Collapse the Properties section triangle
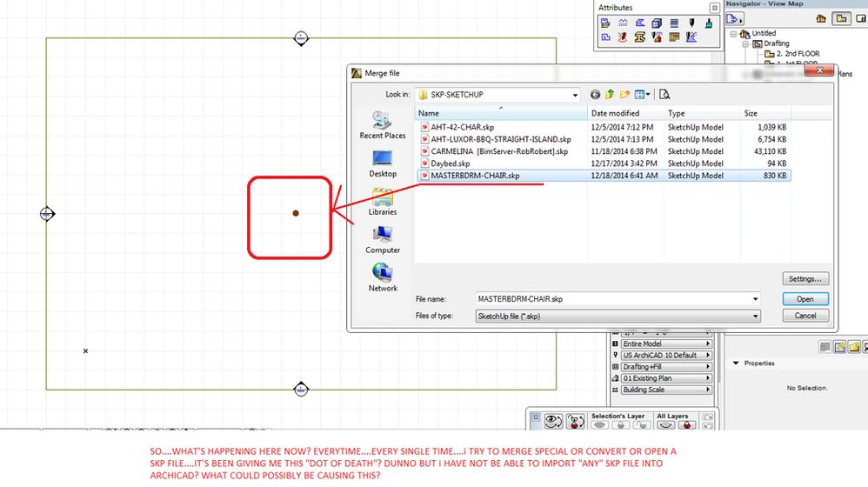The image size is (868, 487). 736,363
